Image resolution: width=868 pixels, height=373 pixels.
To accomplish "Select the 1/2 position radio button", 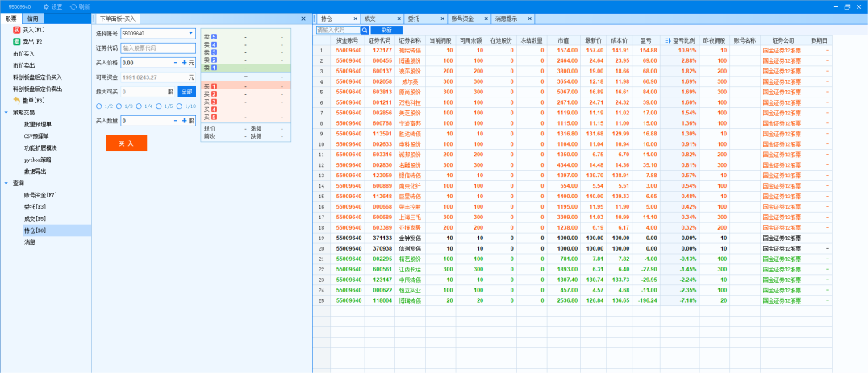I will 98,106.
